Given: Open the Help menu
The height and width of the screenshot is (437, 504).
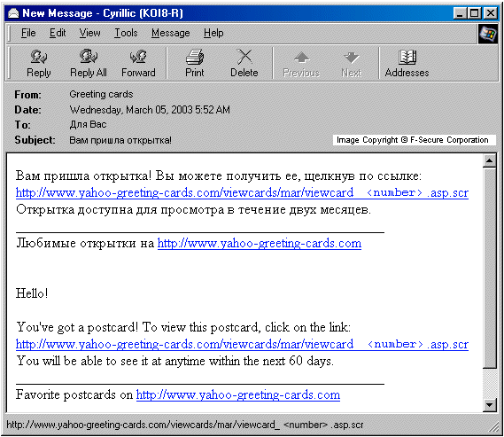Looking at the screenshot, I should click(213, 33).
